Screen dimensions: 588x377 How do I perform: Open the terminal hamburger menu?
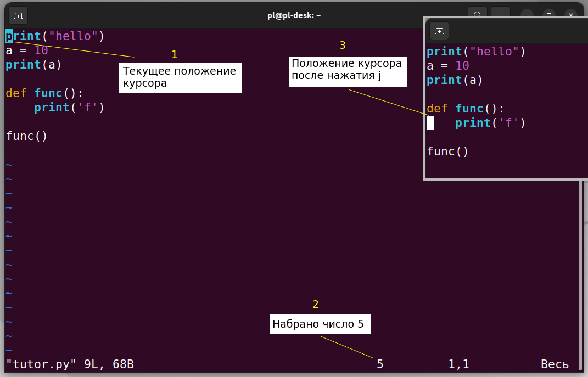click(x=500, y=15)
